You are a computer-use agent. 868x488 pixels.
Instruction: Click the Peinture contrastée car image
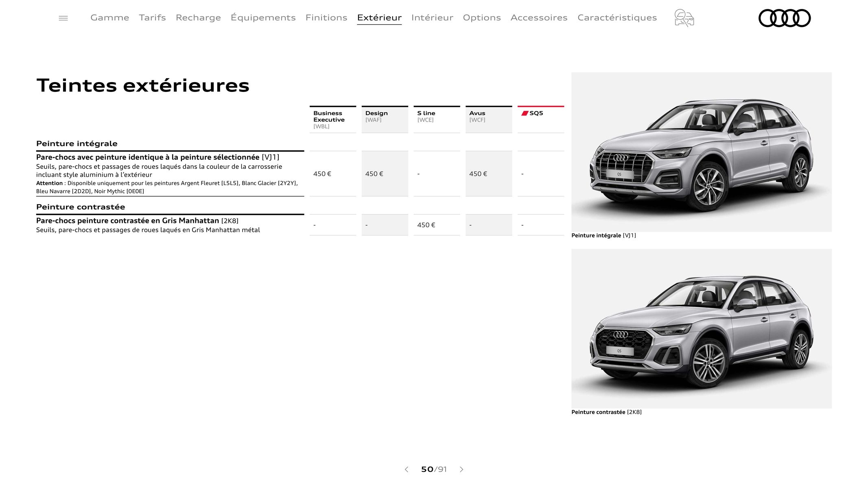[x=701, y=329]
